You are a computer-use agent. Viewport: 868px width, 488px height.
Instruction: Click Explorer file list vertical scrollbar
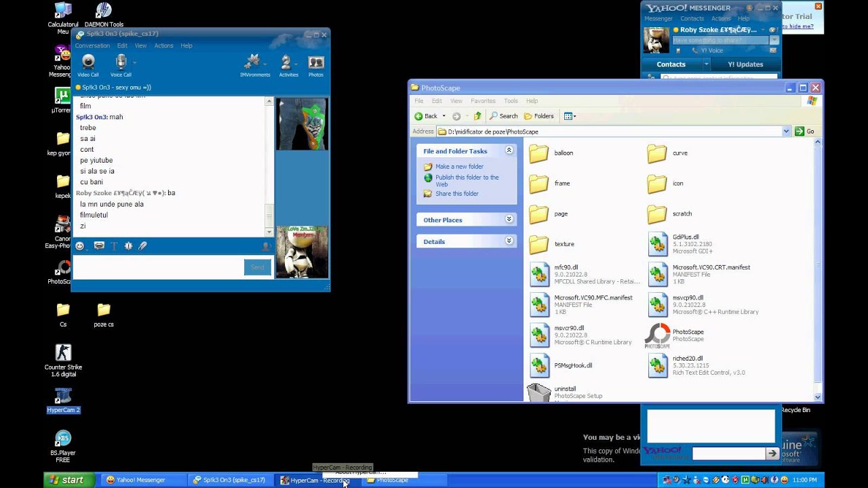(x=818, y=270)
